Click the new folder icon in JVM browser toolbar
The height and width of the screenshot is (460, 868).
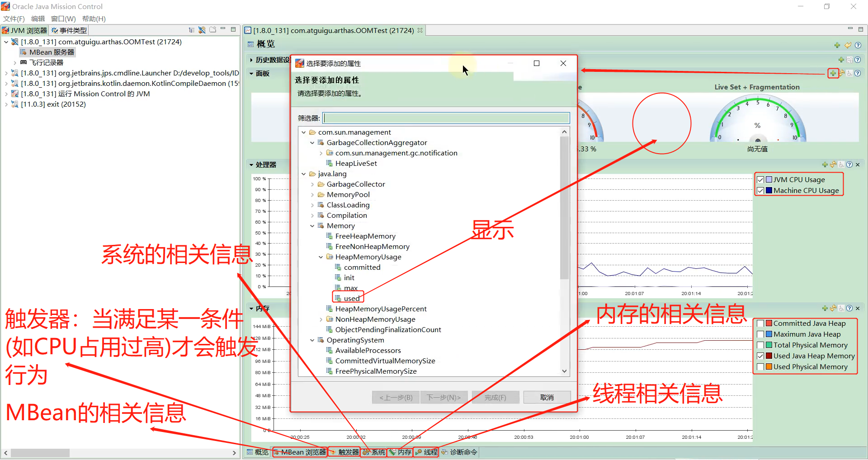pyautogui.click(x=212, y=30)
